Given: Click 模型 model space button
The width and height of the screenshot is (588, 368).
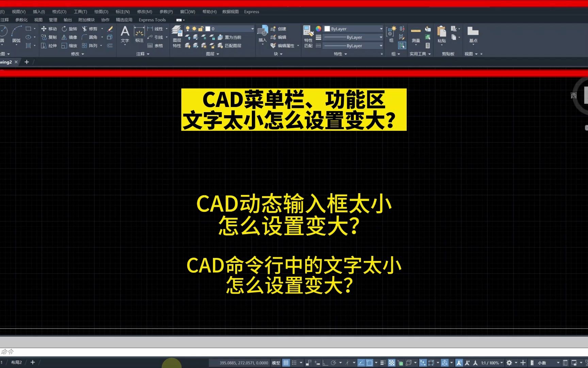Looking at the screenshot, I should tap(276, 363).
